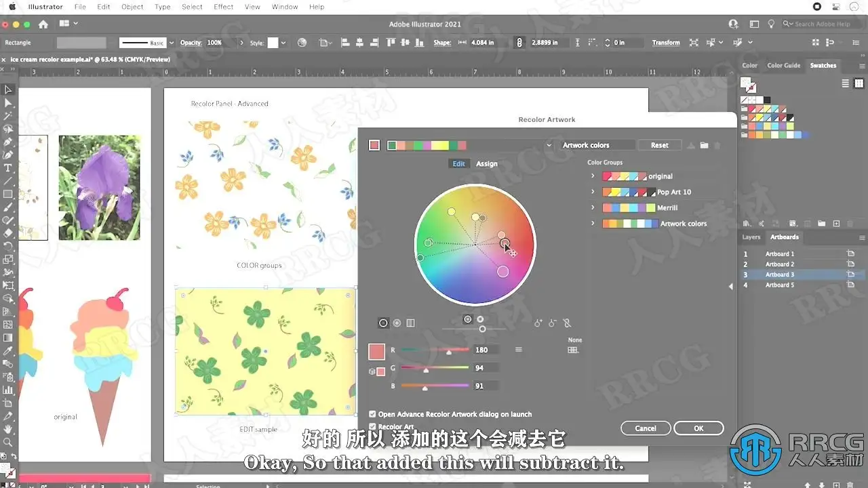Click OK in Recolor Artwork
The width and height of the screenshot is (868, 488).
tap(698, 428)
